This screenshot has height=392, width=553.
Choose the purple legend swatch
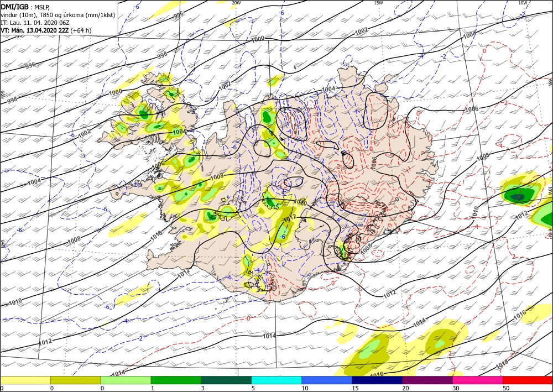pos(427,380)
